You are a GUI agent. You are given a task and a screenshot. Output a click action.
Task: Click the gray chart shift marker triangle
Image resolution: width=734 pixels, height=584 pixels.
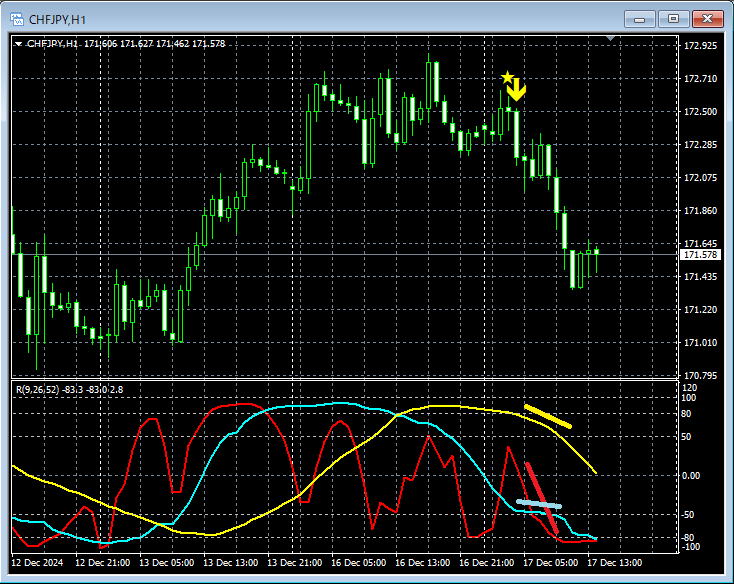click(610, 38)
